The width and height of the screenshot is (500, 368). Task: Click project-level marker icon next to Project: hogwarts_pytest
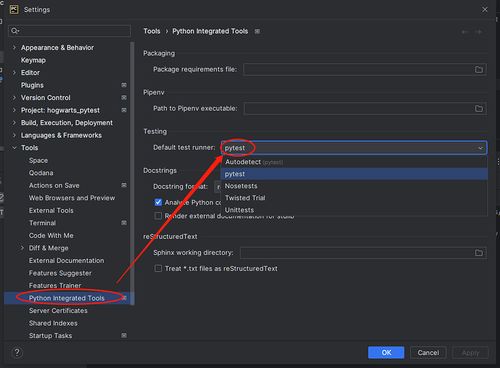point(124,110)
